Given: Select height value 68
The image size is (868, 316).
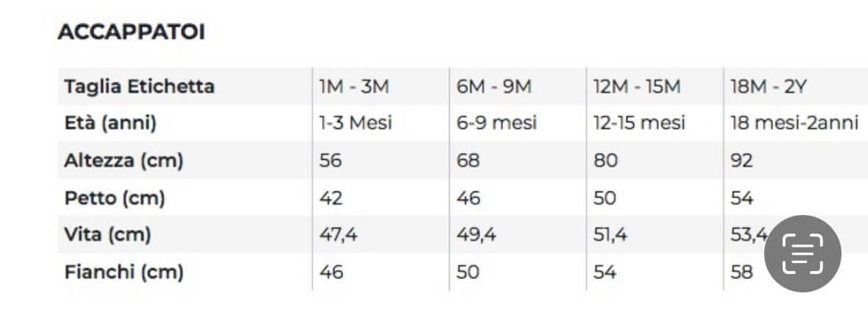Looking at the screenshot, I should 467,161.
